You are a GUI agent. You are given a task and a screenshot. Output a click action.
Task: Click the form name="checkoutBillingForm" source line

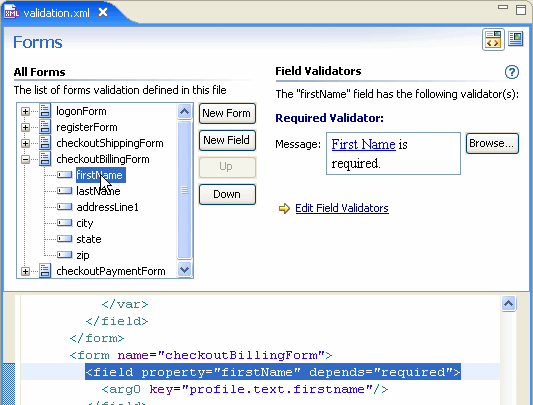(x=201, y=355)
